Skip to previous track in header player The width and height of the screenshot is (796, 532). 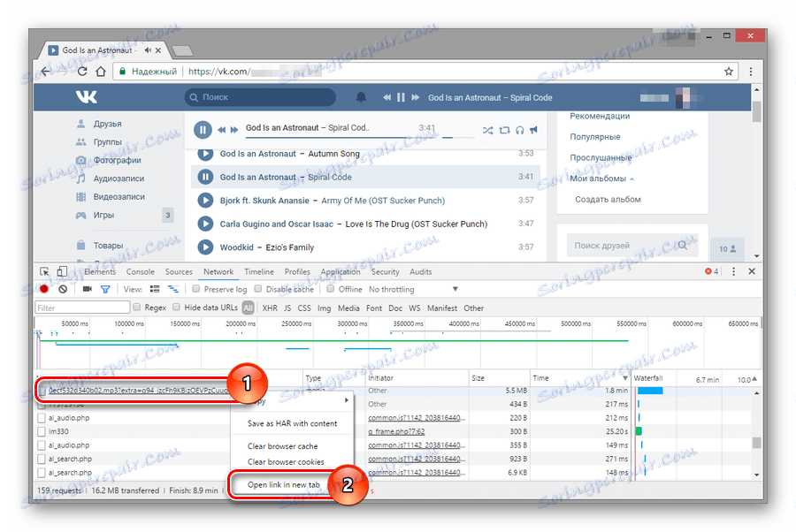[x=387, y=97]
